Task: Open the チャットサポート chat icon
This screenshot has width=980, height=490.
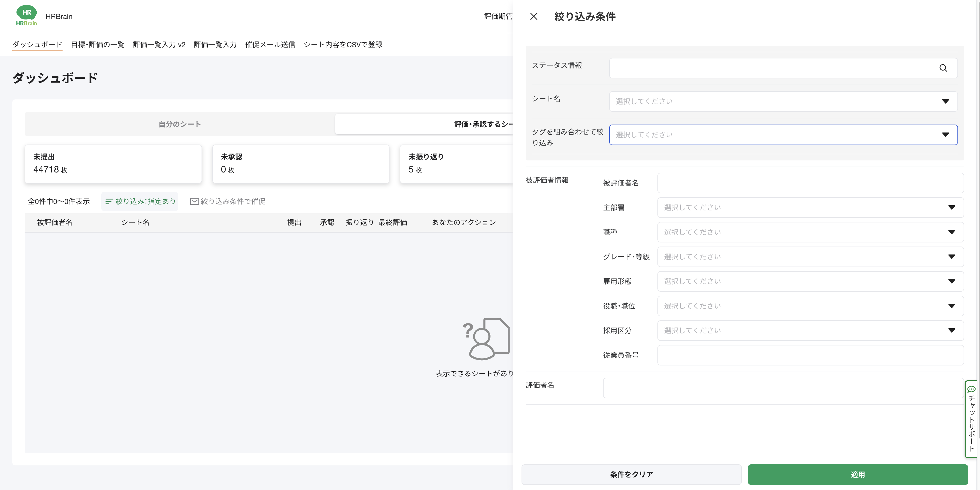Action: click(x=972, y=389)
